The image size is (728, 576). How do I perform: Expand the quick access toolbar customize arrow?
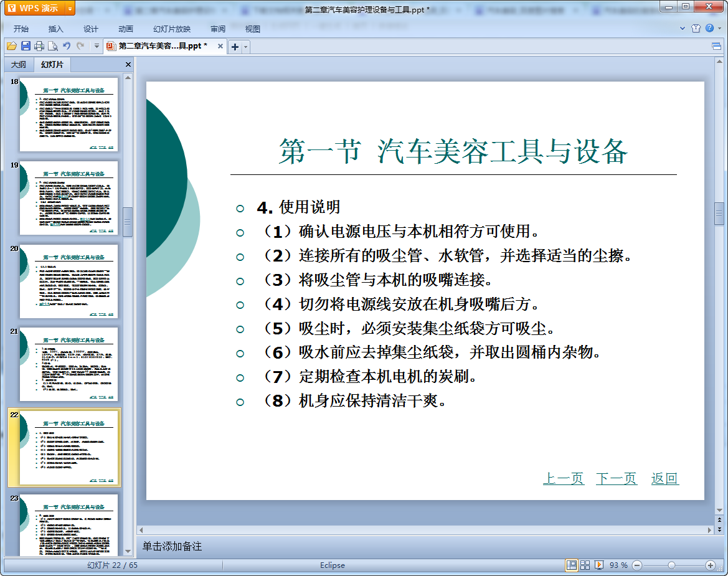click(x=97, y=46)
